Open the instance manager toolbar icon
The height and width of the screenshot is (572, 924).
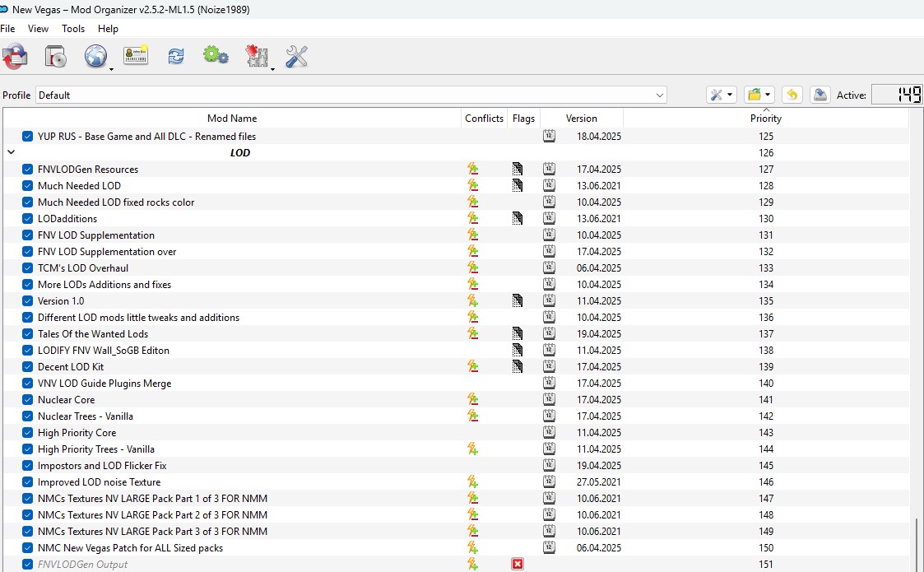click(x=14, y=57)
